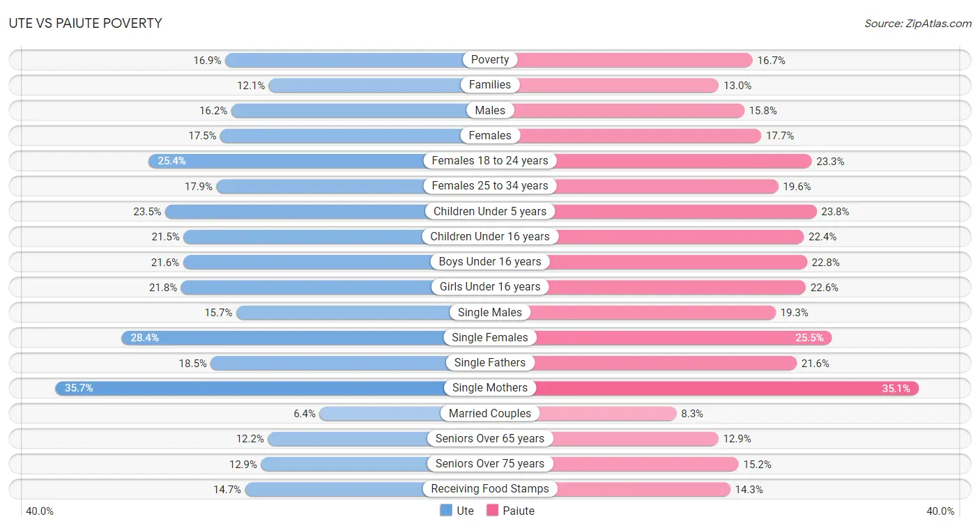Click the blue Ute legend swatch
The width and height of the screenshot is (980, 528).
[446, 511]
